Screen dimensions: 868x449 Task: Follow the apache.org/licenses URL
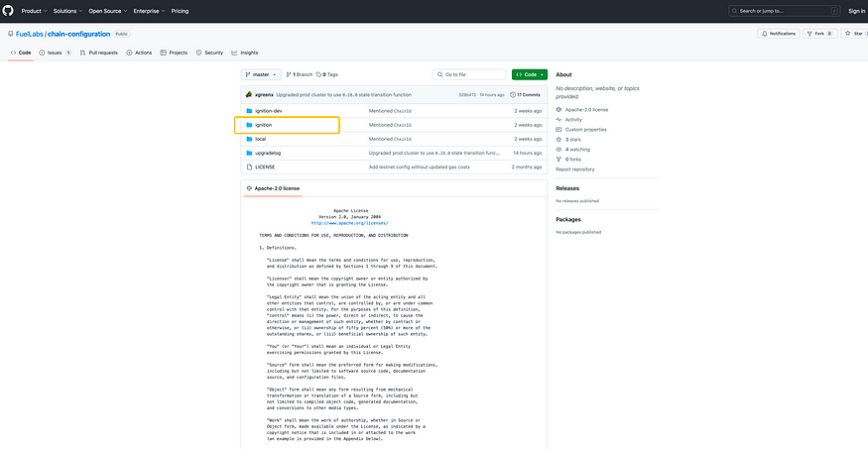coord(350,223)
